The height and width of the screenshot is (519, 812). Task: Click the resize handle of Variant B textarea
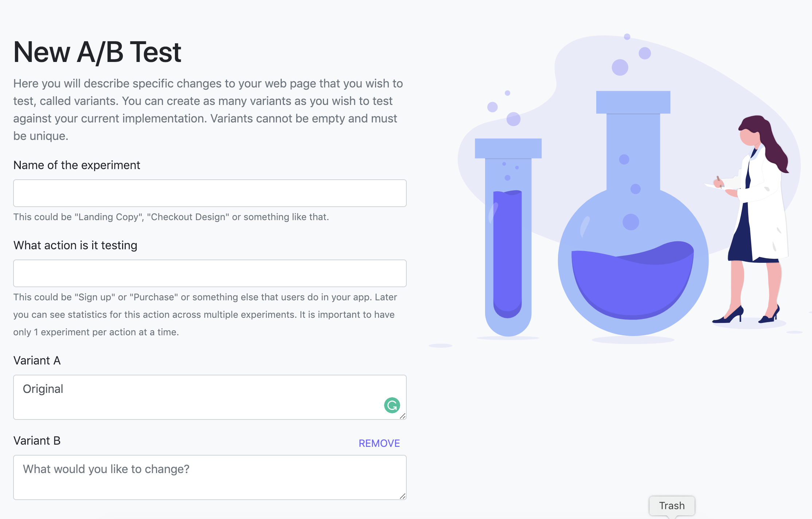point(402,496)
